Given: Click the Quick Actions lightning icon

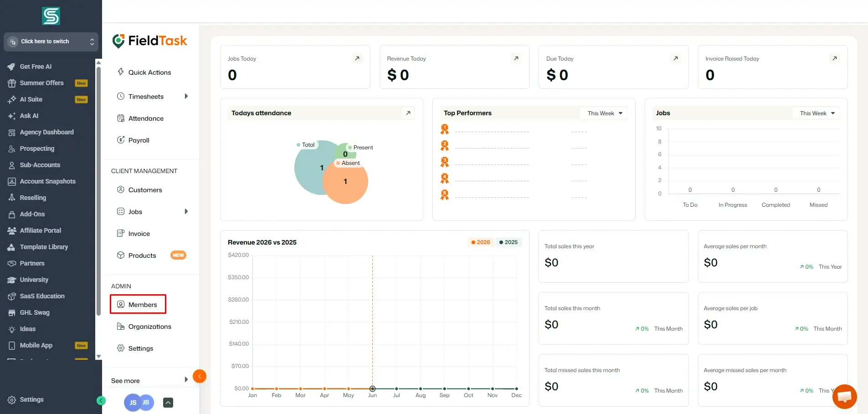Looking at the screenshot, I should coord(121,72).
